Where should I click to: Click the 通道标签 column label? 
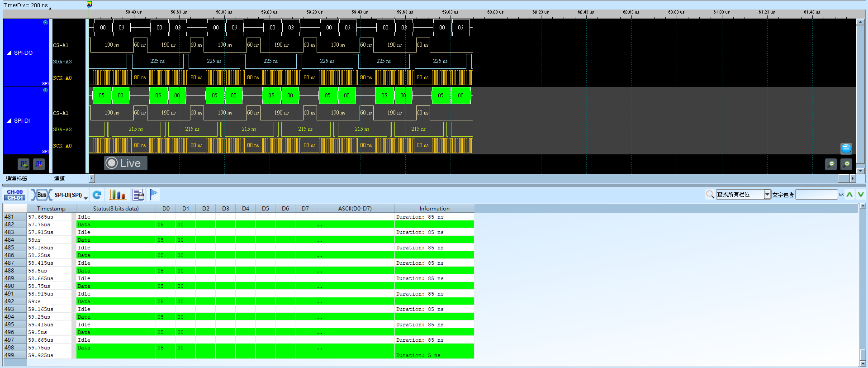16,179
